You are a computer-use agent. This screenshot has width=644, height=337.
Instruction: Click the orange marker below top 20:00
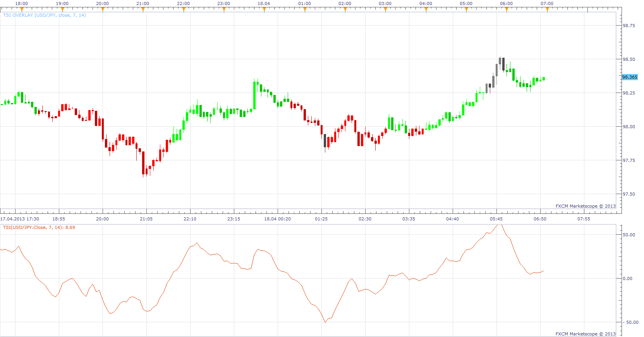103,9
